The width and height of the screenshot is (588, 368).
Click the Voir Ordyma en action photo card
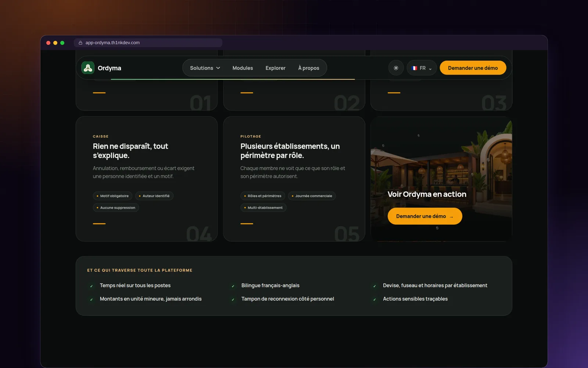441,179
